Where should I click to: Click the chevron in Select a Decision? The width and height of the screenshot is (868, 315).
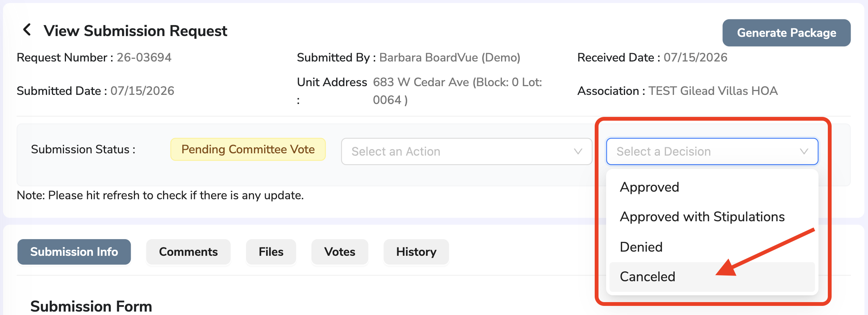pos(804,151)
